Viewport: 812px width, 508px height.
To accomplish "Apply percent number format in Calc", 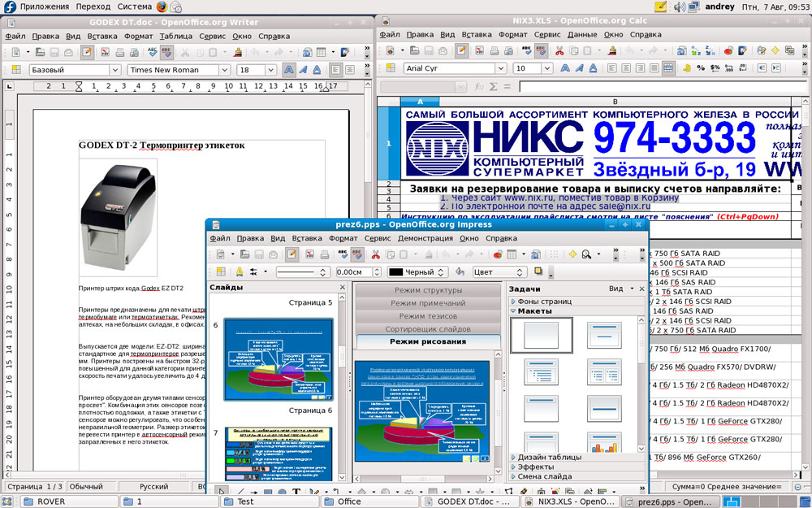I will click(701, 68).
